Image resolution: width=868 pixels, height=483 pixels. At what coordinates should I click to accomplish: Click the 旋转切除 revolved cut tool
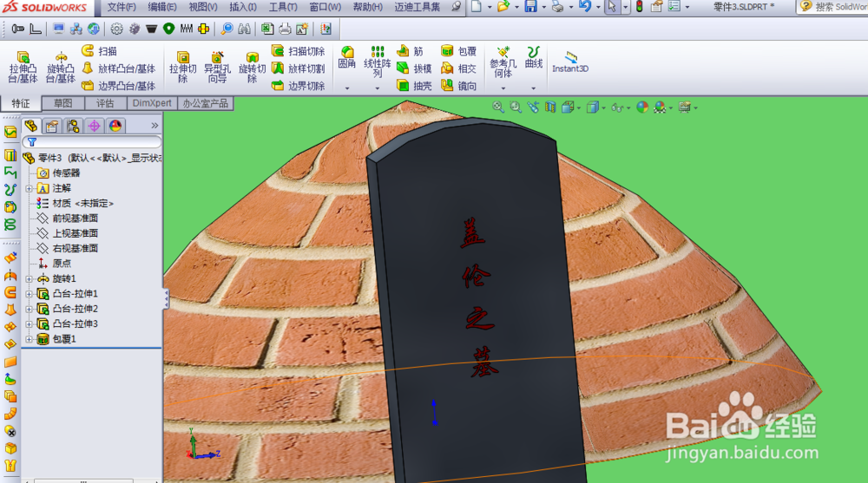click(x=252, y=67)
